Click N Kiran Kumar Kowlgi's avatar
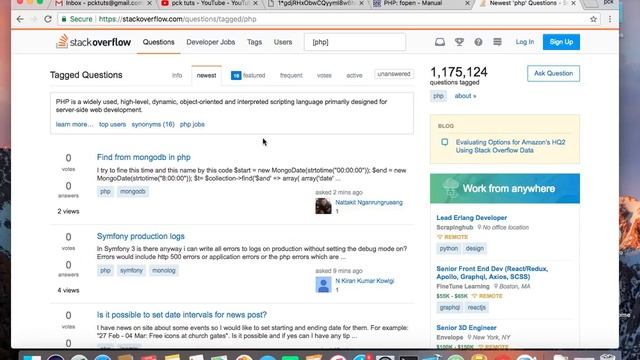The image size is (640, 360). [x=323, y=284]
